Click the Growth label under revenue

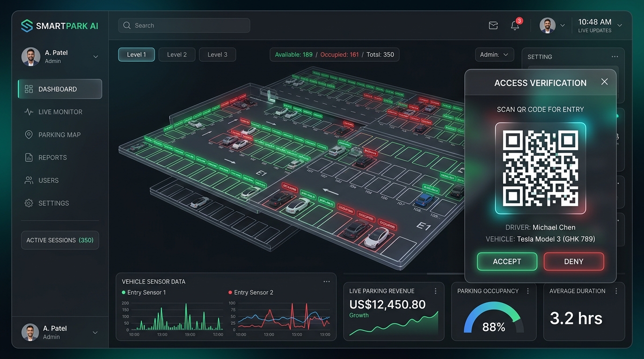pos(359,316)
